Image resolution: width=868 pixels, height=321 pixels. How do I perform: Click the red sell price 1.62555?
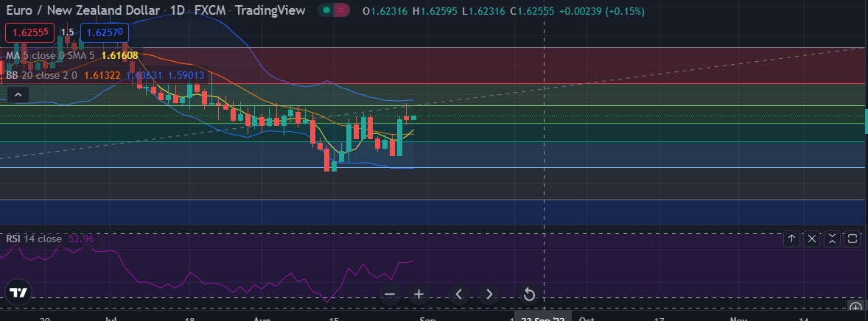30,32
